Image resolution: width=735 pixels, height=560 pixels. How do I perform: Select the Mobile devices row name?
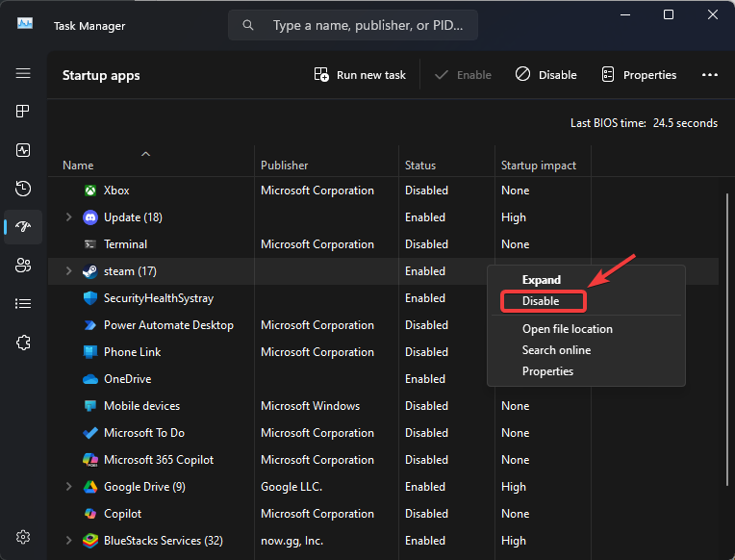pos(141,406)
